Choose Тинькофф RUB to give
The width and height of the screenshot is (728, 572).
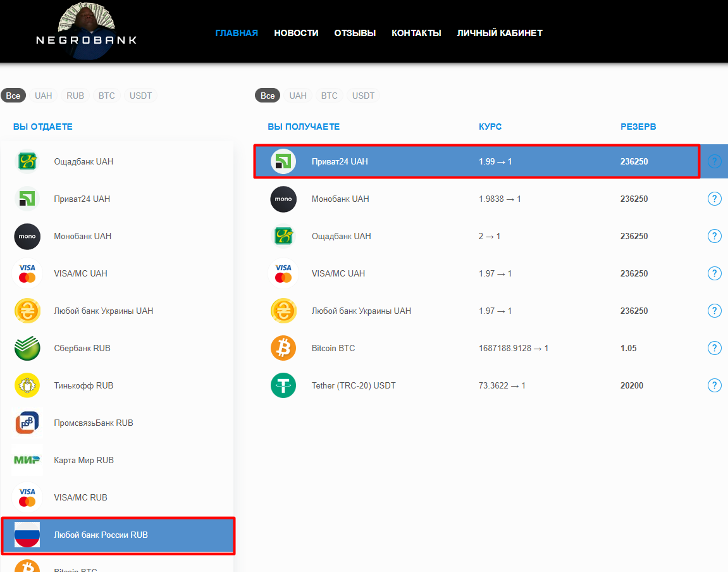117,385
